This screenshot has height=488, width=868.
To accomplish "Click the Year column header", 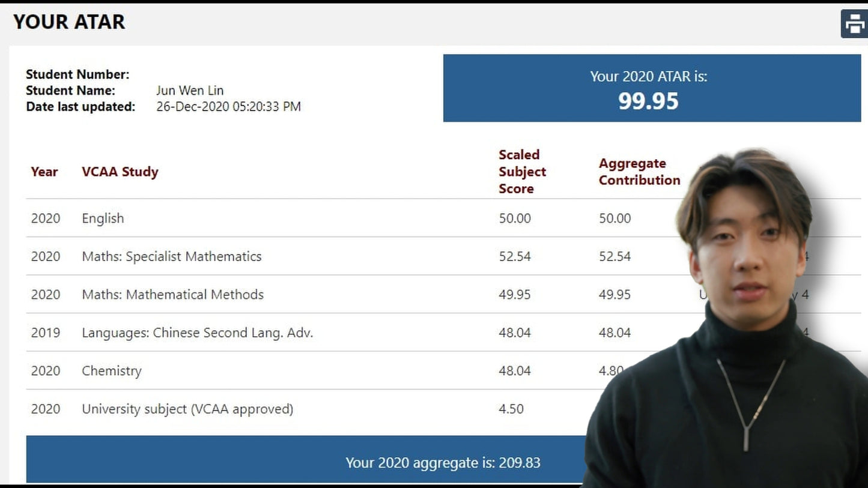I will (44, 172).
